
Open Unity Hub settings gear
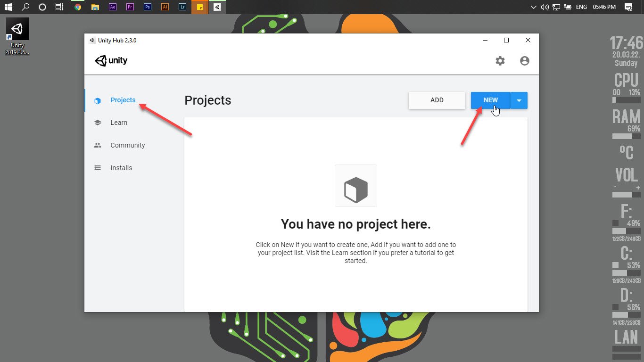click(500, 61)
